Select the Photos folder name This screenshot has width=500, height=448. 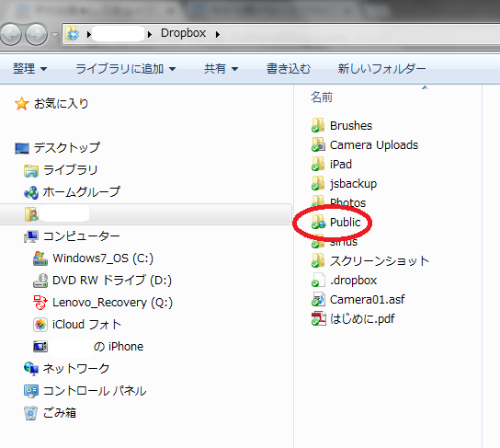[x=348, y=203]
